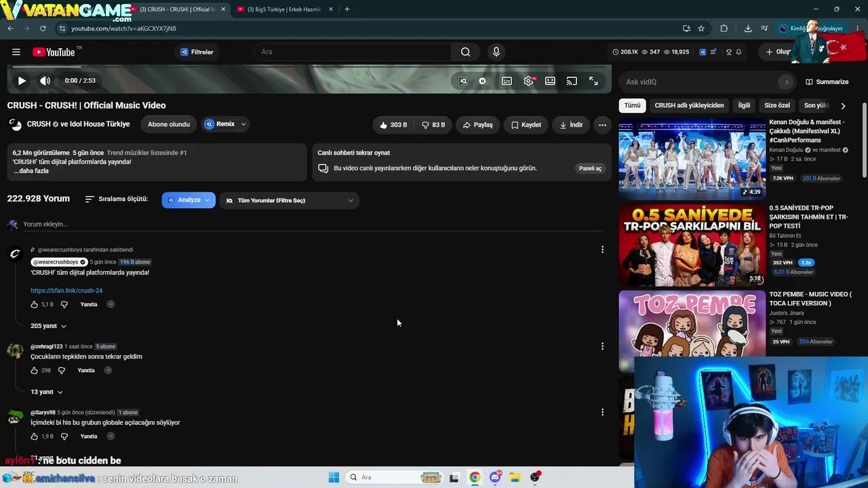Reply to the pinned @wearecrushboys comment
The height and width of the screenshot is (488, 868).
[89, 304]
